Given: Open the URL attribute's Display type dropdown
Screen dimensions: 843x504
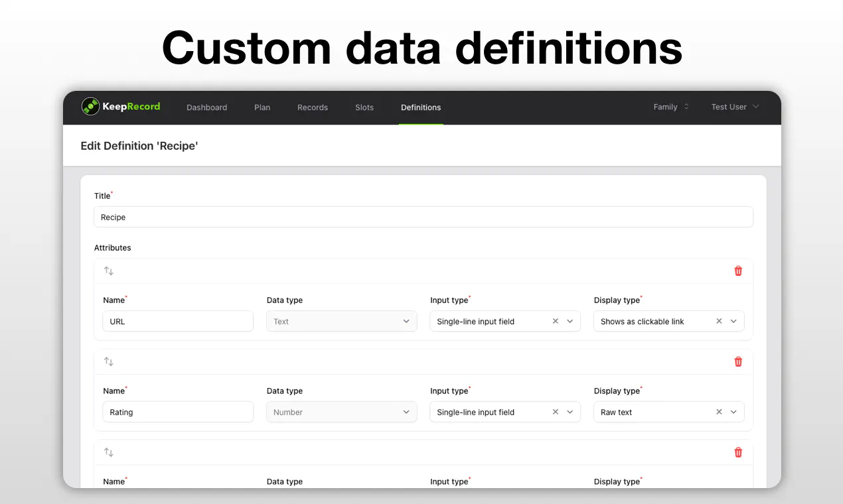Looking at the screenshot, I should (x=733, y=321).
